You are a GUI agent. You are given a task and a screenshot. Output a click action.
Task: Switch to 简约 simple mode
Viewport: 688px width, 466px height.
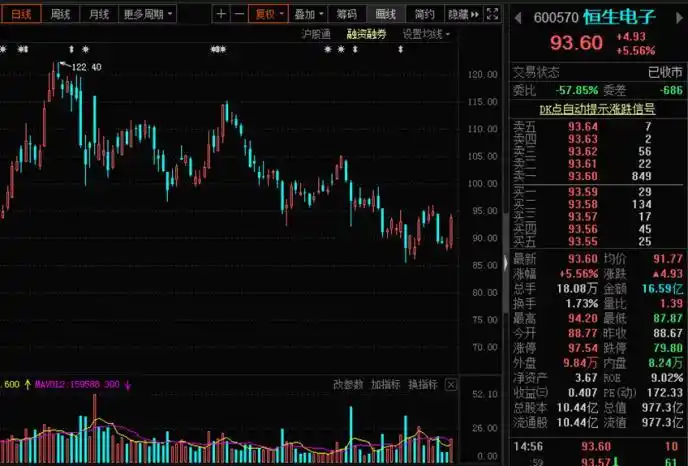pos(424,14)
